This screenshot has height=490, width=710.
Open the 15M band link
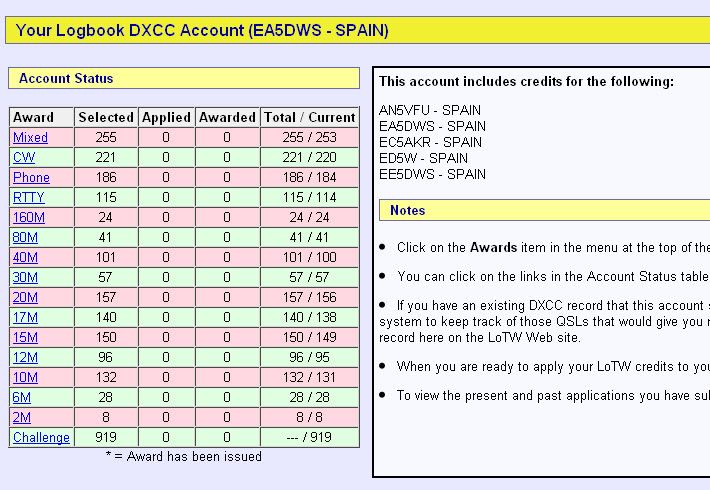25,337
